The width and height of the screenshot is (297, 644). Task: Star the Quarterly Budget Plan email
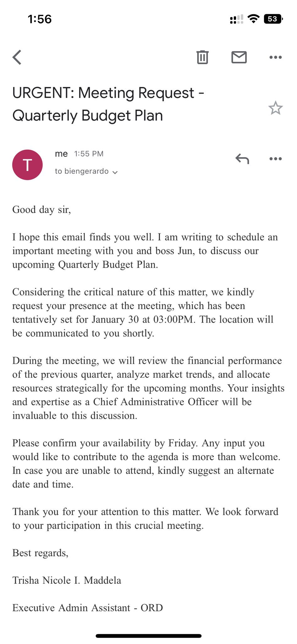pos(275,108)
